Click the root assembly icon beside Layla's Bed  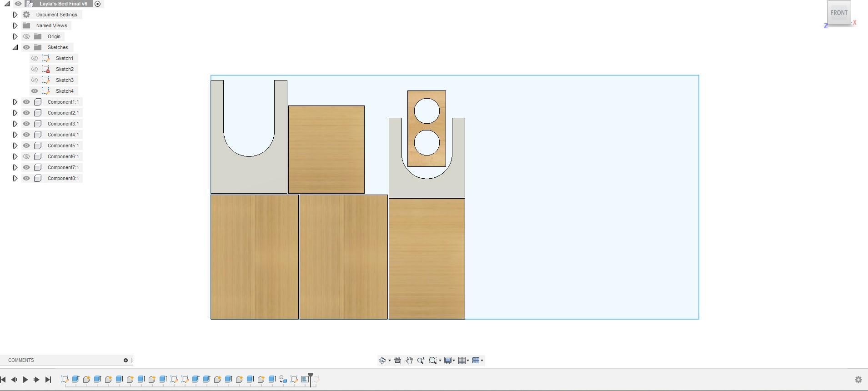click(30, 4)
